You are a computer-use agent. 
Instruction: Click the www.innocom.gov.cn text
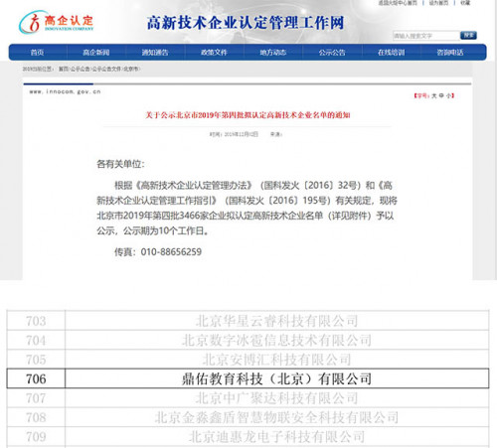click(65, 91)
